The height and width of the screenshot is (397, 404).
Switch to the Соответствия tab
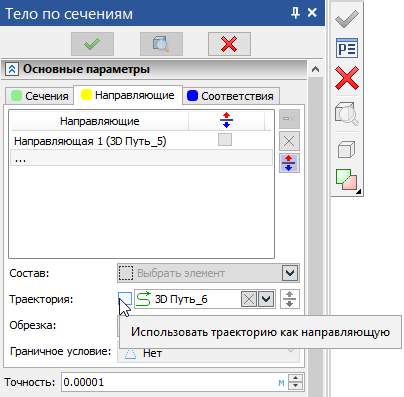231,96
